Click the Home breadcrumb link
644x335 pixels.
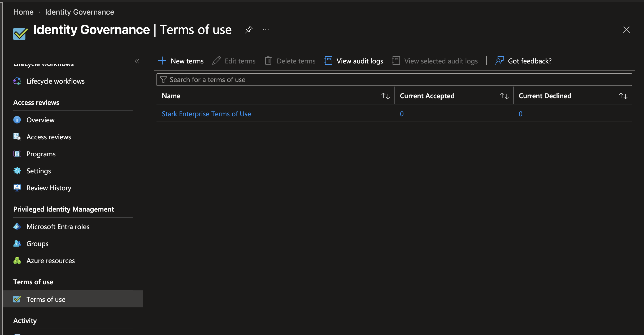23,12
